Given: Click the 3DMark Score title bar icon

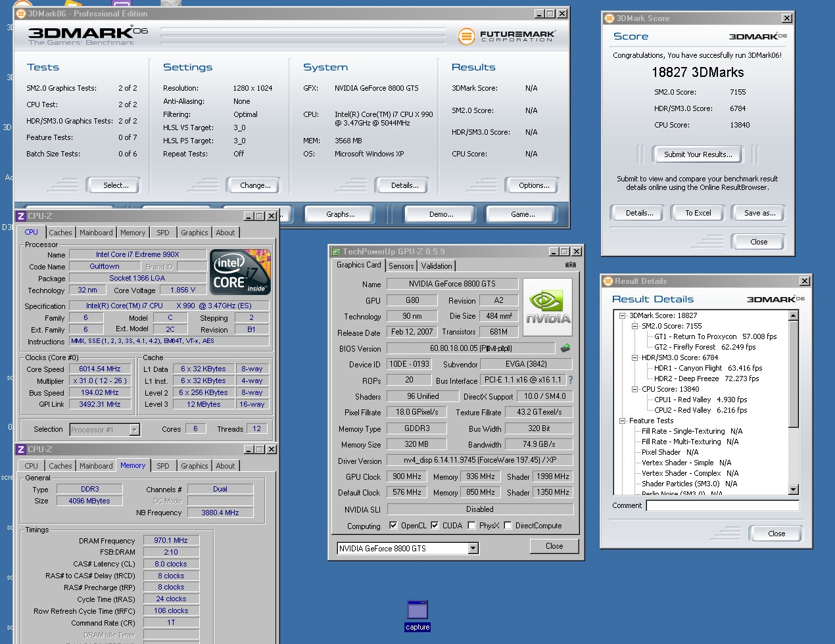Looking at the screenshot, I should click(x=609, y=18).
